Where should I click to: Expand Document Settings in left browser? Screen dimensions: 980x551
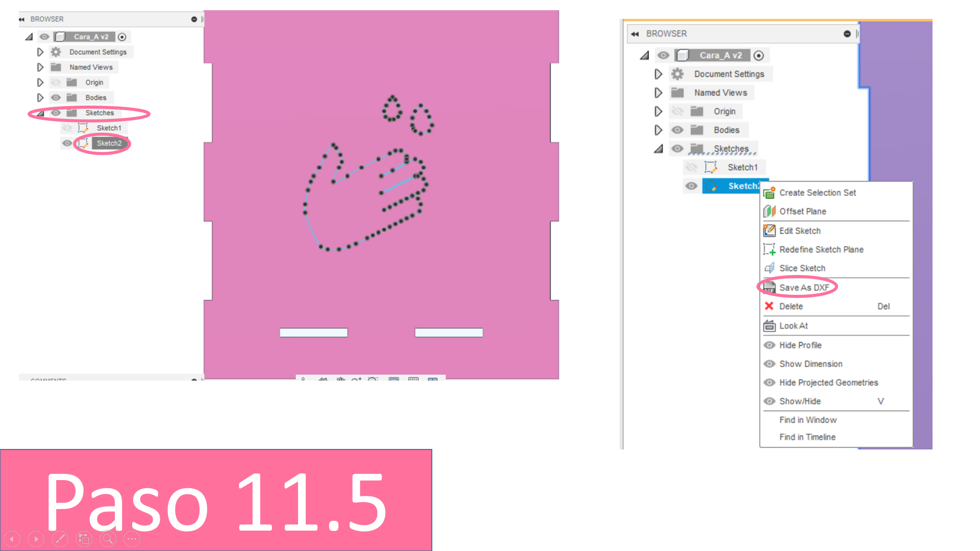coord(40,52)
